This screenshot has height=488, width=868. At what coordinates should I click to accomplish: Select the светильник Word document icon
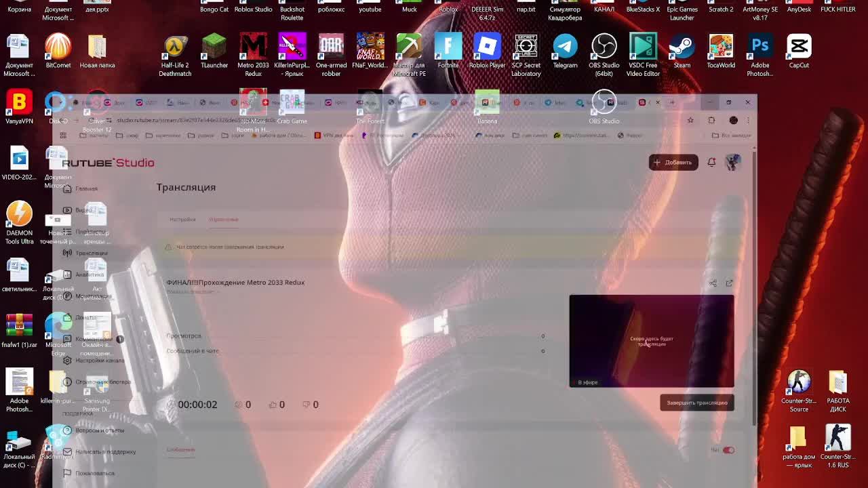click(x=19, y=274)
